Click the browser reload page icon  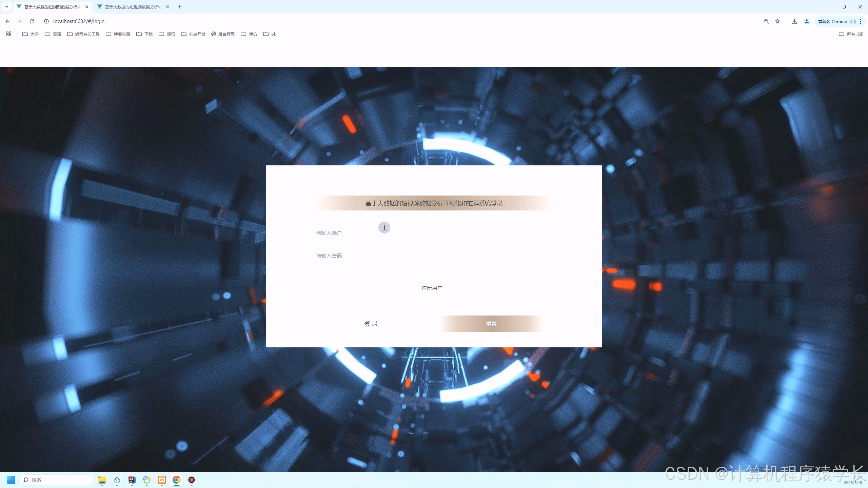(x=32, y=21)
